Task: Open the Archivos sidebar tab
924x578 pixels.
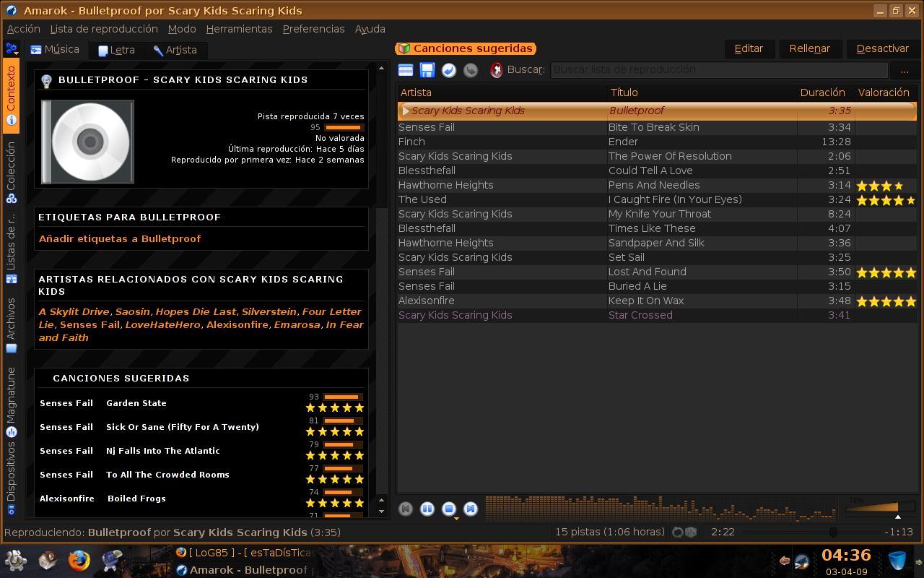Action: click(x=11, y=324)
